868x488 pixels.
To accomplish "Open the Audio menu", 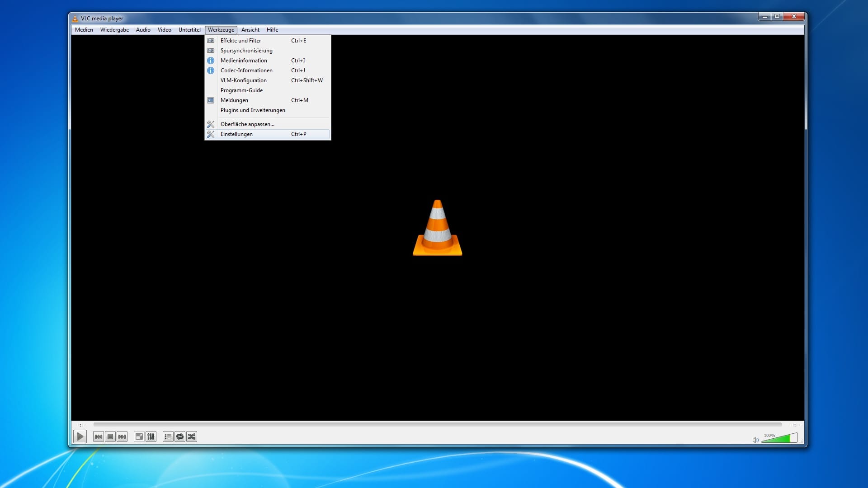I will tap(143, 30).
